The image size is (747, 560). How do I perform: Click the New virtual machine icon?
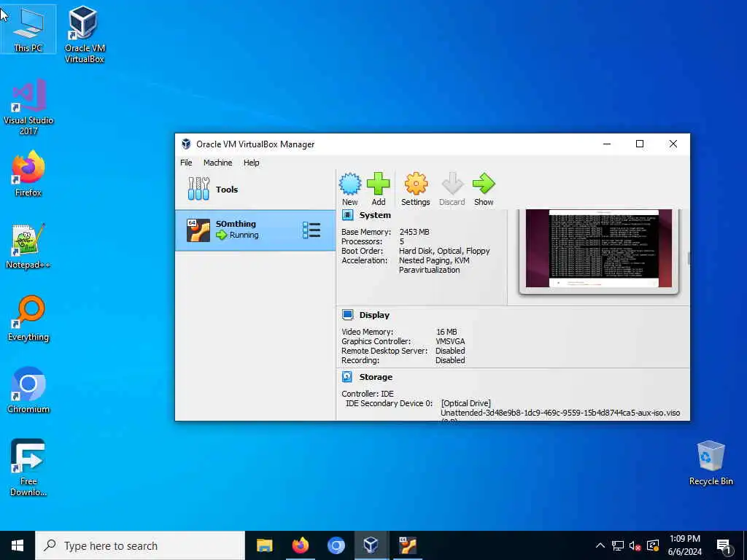pyautogui.click(x=349, y=184)
